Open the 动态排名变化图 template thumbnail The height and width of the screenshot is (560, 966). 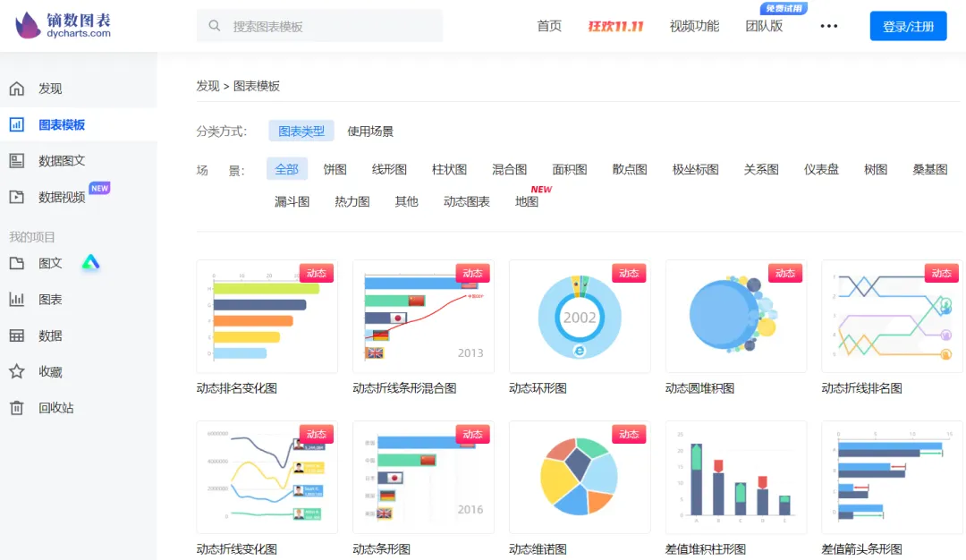click(267, 316)
